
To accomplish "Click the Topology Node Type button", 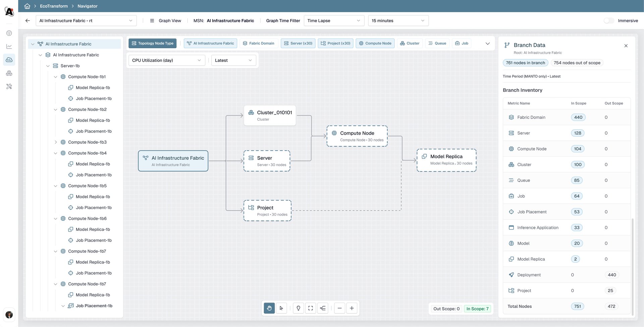I will tap(152, 43).
